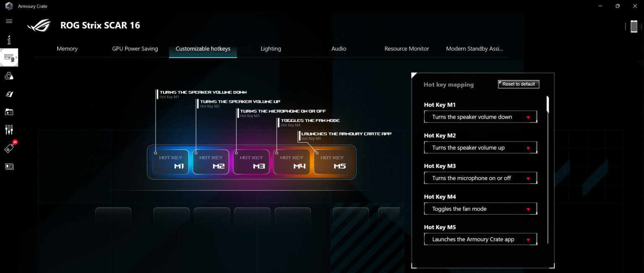Open Scenario Profiles settings icon
644x273 pixels.
point(8,130)
